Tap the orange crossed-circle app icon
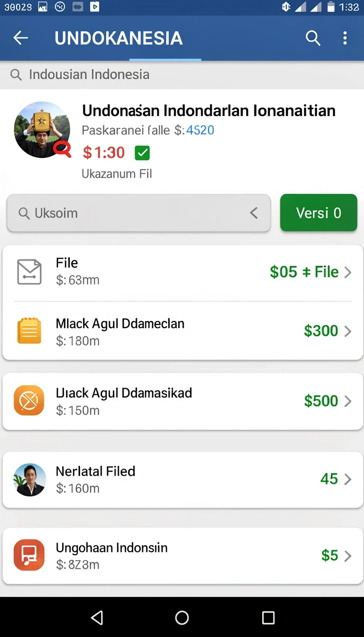This screenshot has width=364, height=637. coord(29,400)
